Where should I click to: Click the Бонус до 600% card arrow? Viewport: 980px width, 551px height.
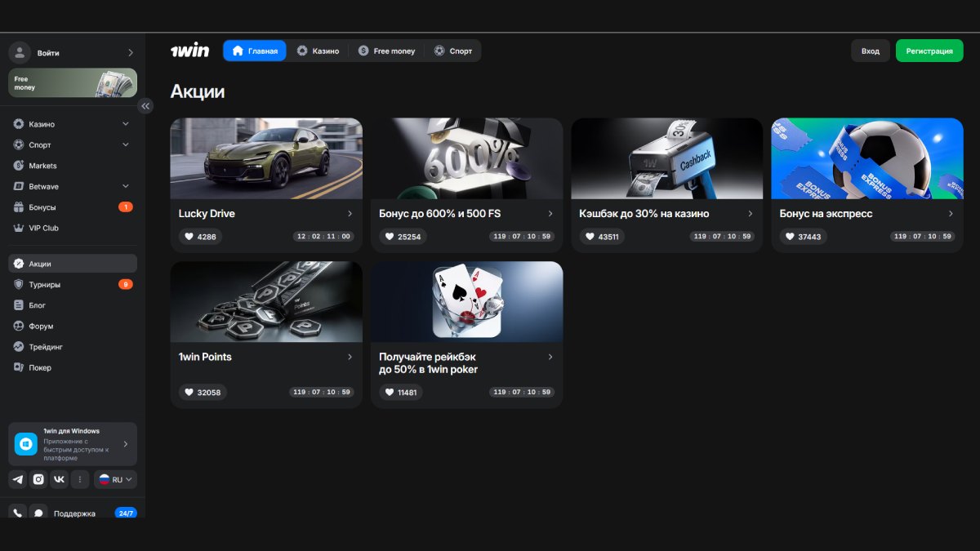coord(550,214)
